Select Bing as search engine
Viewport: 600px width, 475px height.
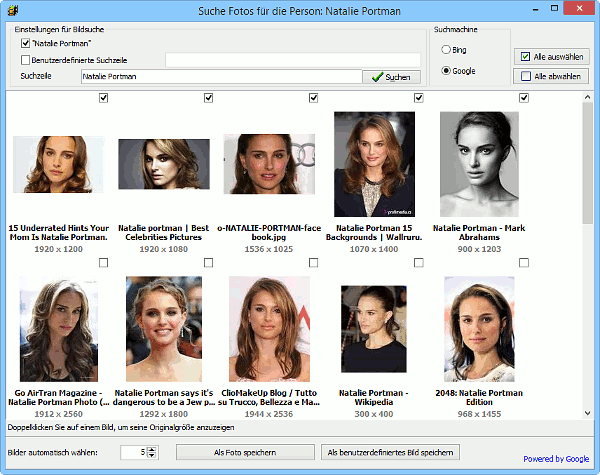(446, 50)
